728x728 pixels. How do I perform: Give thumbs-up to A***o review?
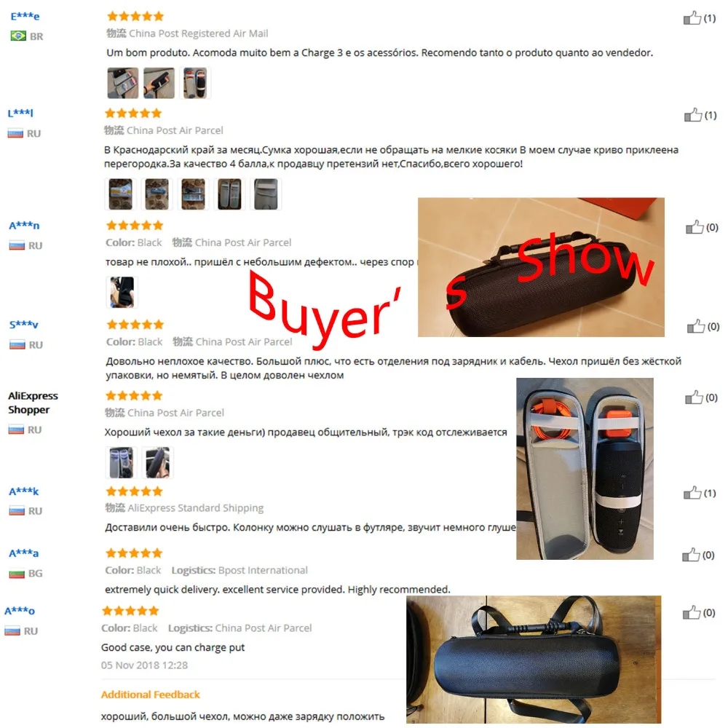(x=692, y=612)
